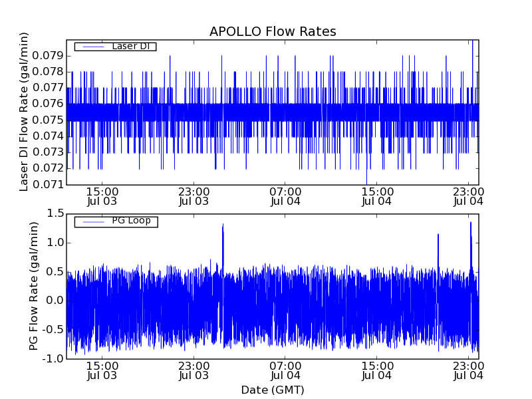This screenshot has height=399, width=532.
Task: Click the -1.0 tick on PG Flow axis
Action: (x=53, y=358)
